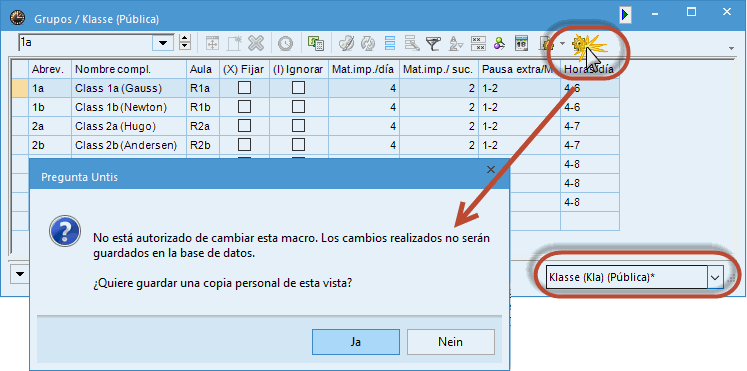Toggle Ignorar checkbox for class 1a
The image size is (747, 371).
(299, 88)
